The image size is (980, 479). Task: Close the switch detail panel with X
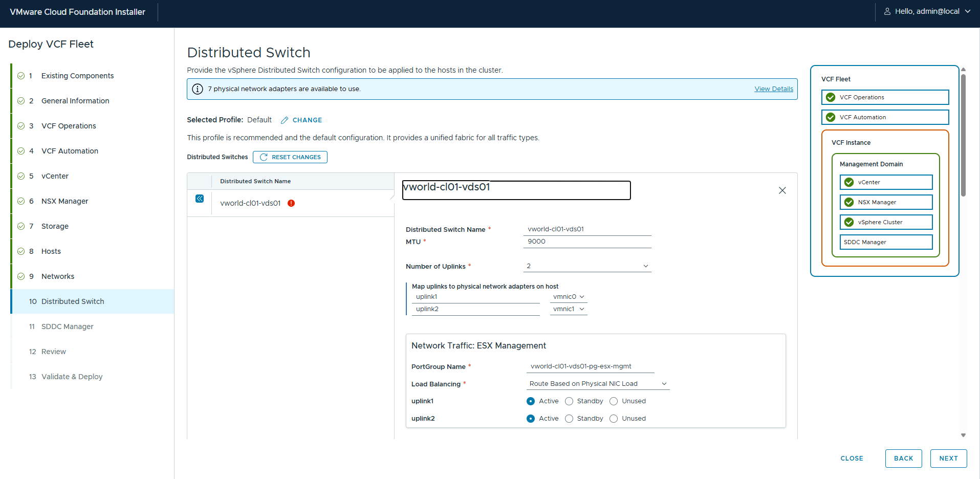pos(782,190)
